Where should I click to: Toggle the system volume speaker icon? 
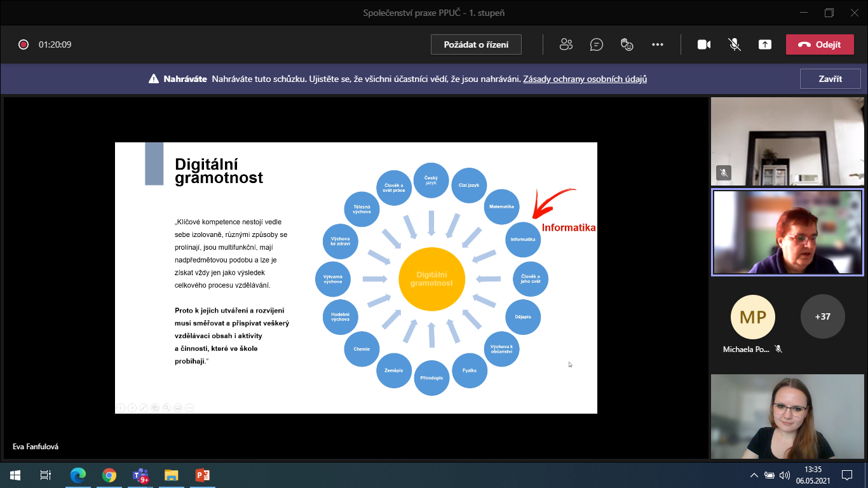click(x=784, y=475)
